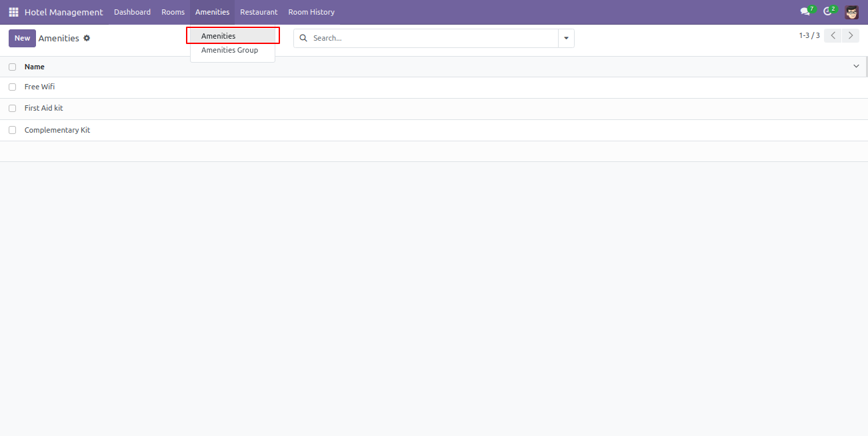Image resolution: width=868 pixels, height=436 pixels.
Task: Open the Room History menu
Action: [x=311, y=12]
